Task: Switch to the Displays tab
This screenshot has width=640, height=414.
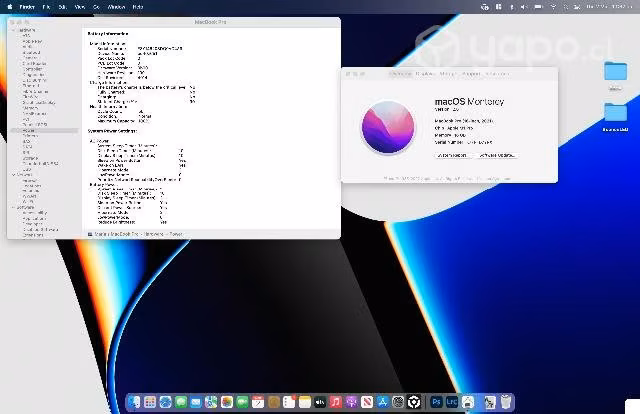Action: click(x=425, y=74)
